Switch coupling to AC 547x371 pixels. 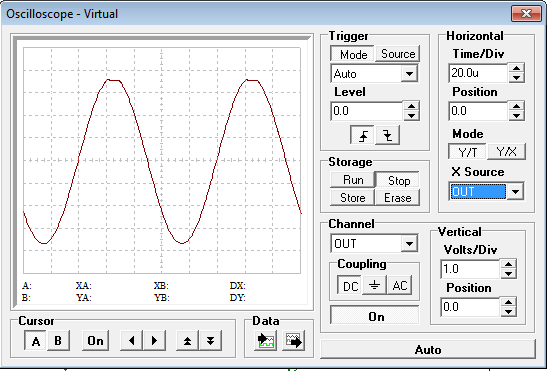pyautogui.click(x=399, y=285)
